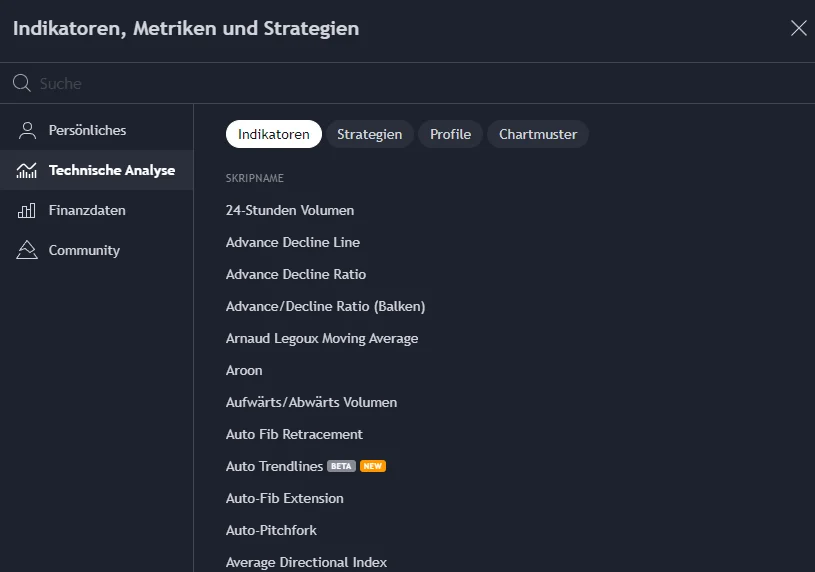
Task: Click the SKRIPNAME column header
Action: point(255,178)
